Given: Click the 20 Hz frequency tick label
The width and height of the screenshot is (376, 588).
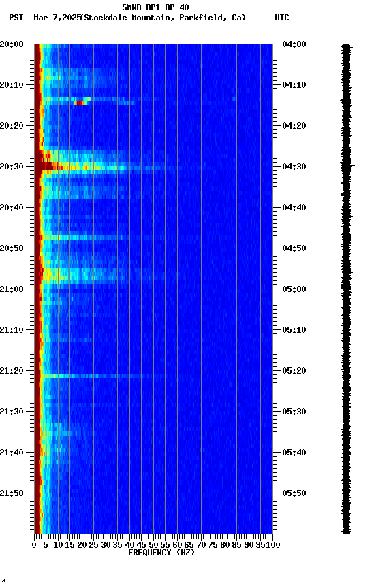Looking at the screenshot, I should [82, 545].
